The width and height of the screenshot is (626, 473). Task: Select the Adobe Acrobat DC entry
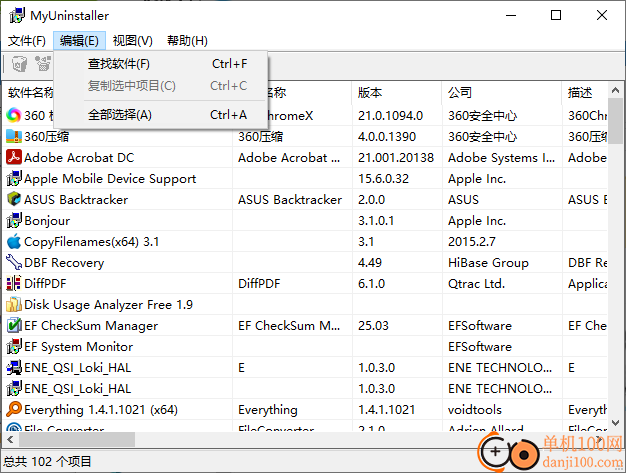pos(79,158)
